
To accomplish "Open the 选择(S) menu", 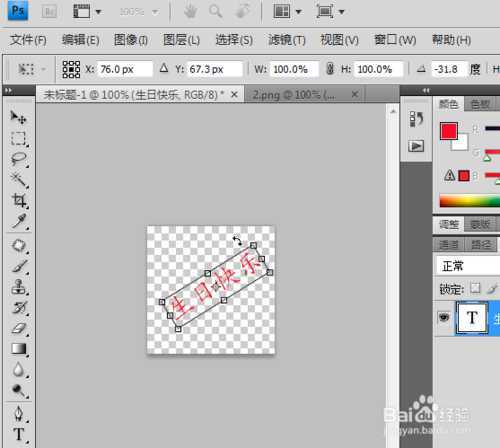I will [234, 40].
